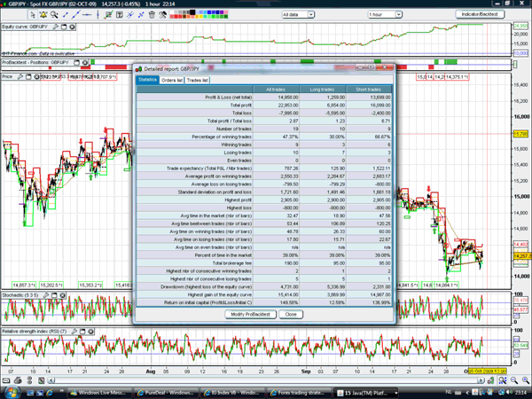Open the hammer tools settings icon
Screen dimensions: 532x399
[162, 14]
